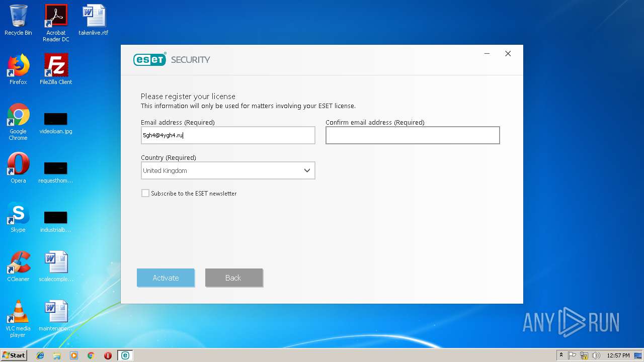This screenshot has width=644, height=362.
Task: Open the Start menu
Action: [x=14, y=355]
